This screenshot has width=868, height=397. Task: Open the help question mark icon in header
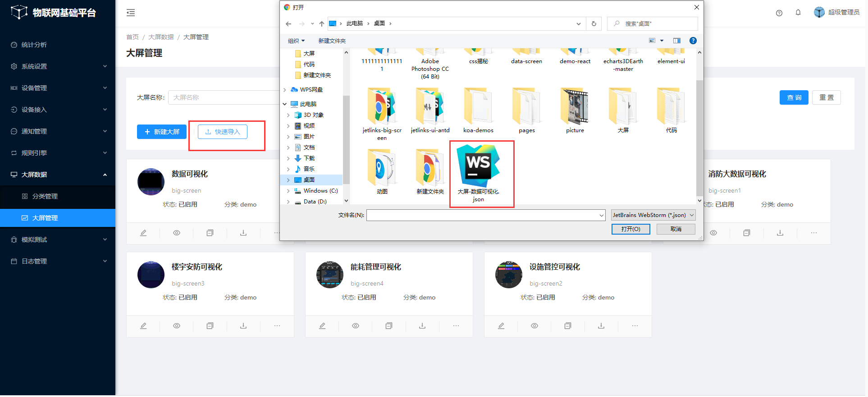779,13
